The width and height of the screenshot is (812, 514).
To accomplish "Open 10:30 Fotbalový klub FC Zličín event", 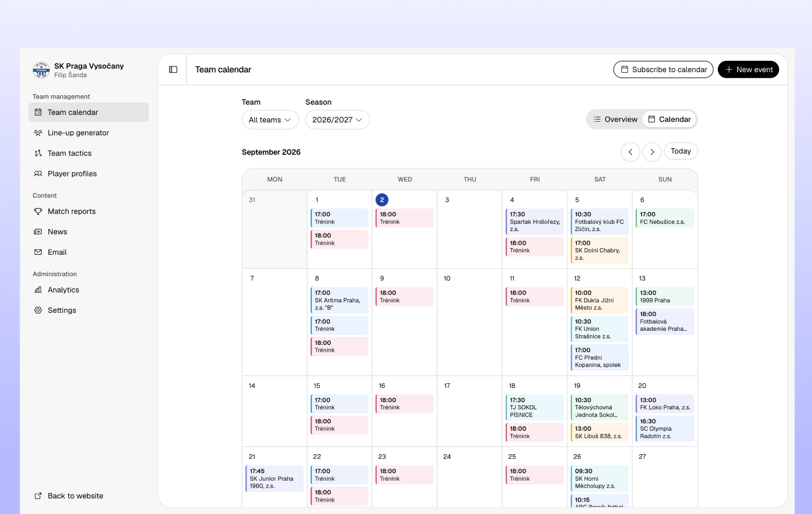I will pos(599,221).
